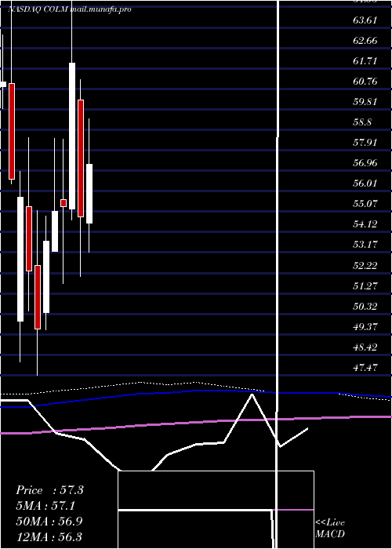Click the small red candlestick near 55.07

click(64, 203)
